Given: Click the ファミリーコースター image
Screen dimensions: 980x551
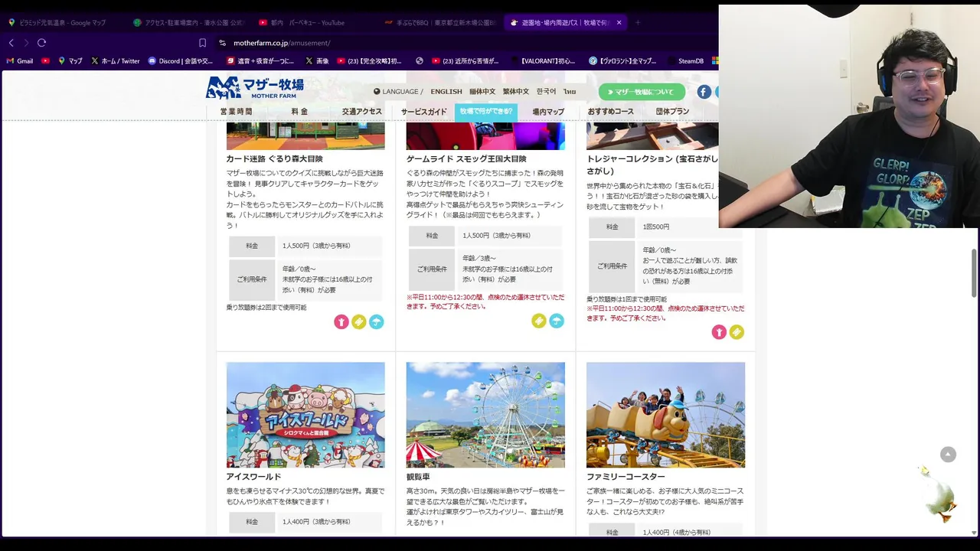Looking at the screenshot, I should click(665, 415).
